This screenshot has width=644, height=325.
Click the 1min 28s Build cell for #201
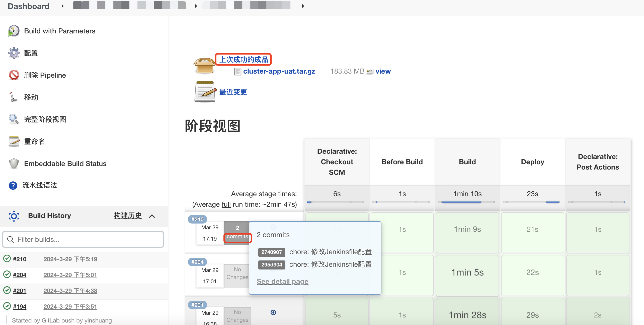pos(467,311)
